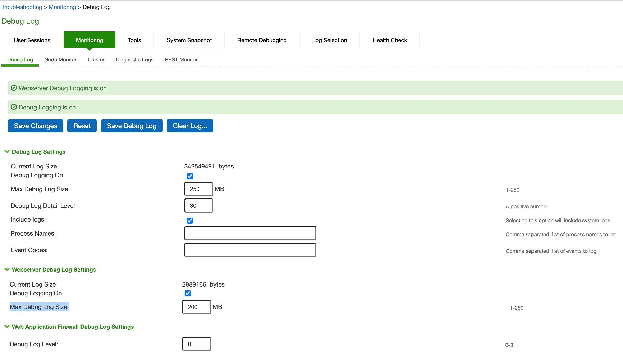623x364 pixels.
Task: Open the Node Monitor sub-tab
Action: coord(60,59)
